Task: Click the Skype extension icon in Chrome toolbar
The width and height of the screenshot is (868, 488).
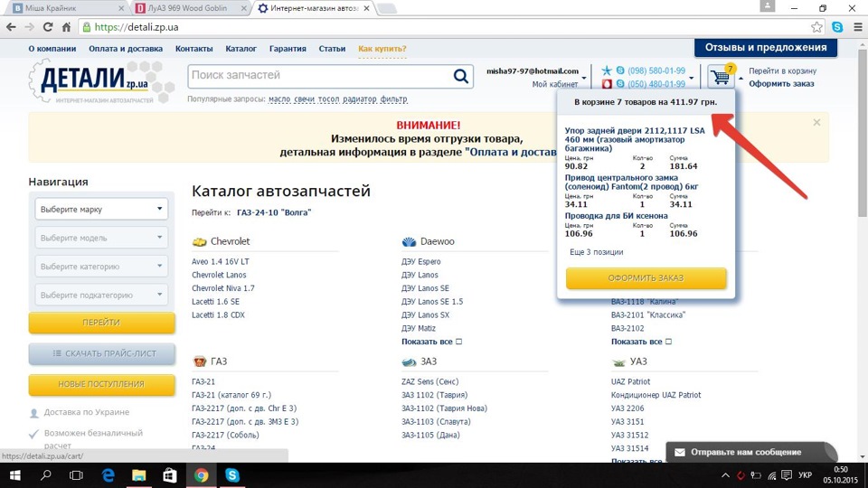Action: [837, 27]
